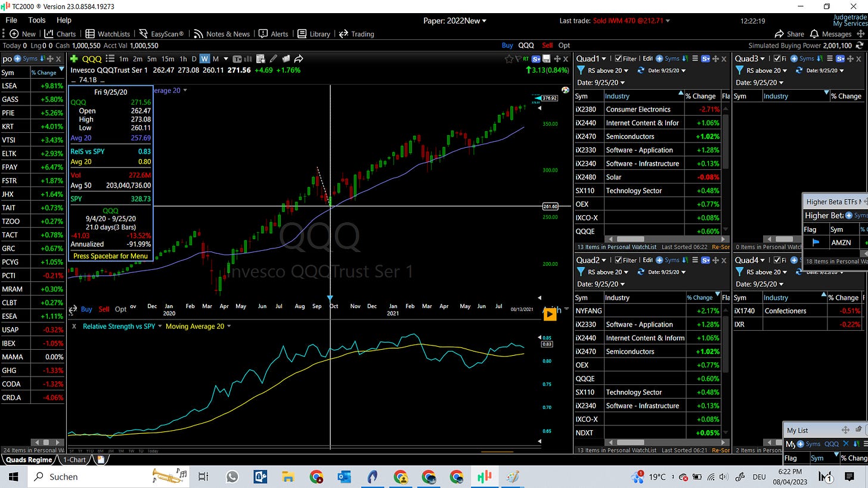Switch to the 1-Chart layout tab
Screen dimensions: 868x488
coord(75,459)
